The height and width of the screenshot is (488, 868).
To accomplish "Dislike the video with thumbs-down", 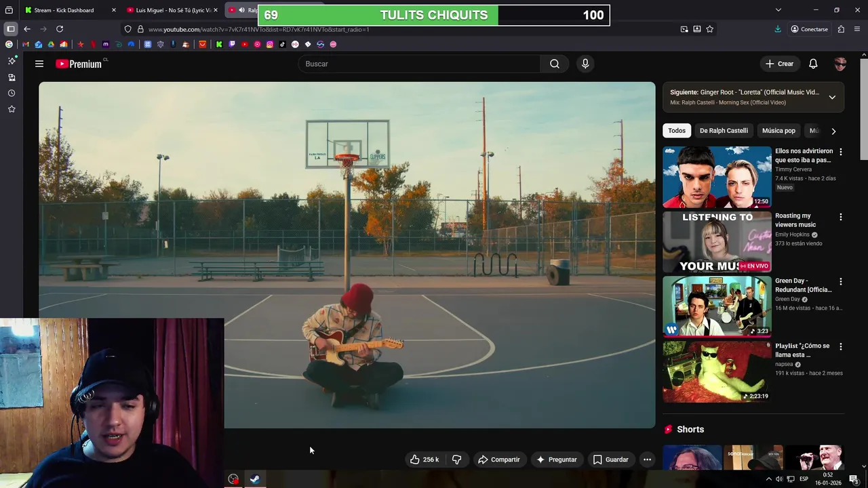I will coord(457,460).
